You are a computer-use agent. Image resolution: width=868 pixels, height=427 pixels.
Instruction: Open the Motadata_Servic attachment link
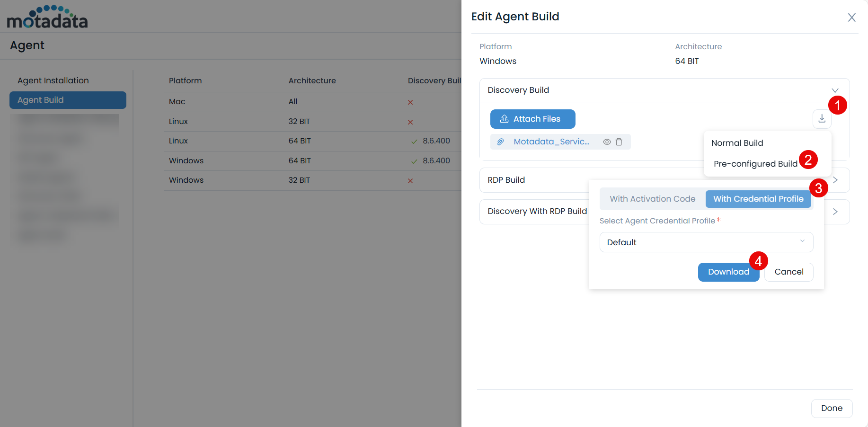coord(551,142)
